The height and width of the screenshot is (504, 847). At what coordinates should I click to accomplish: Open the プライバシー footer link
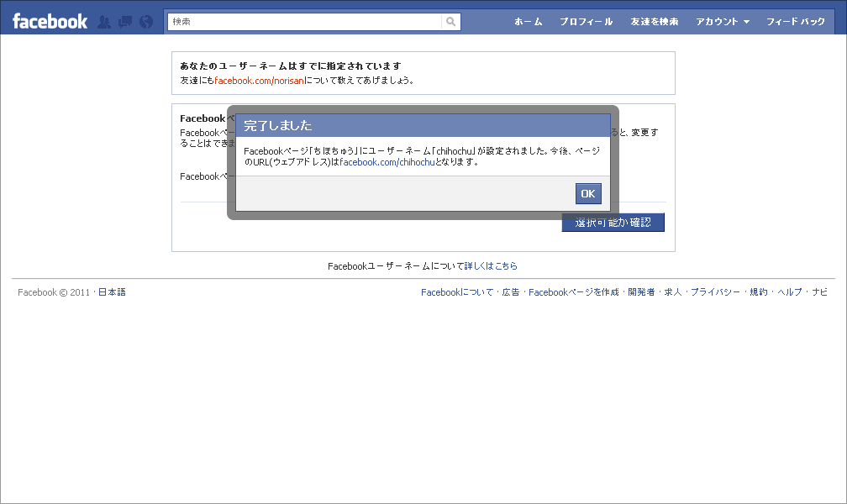click(715, 292)
